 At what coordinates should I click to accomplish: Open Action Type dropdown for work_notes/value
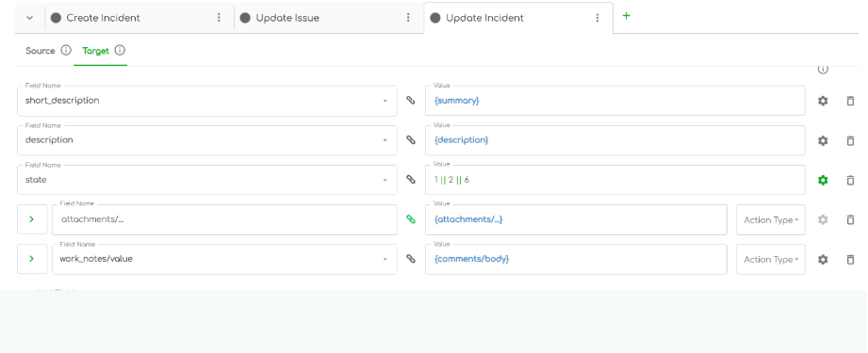click(x=771, y=259)
